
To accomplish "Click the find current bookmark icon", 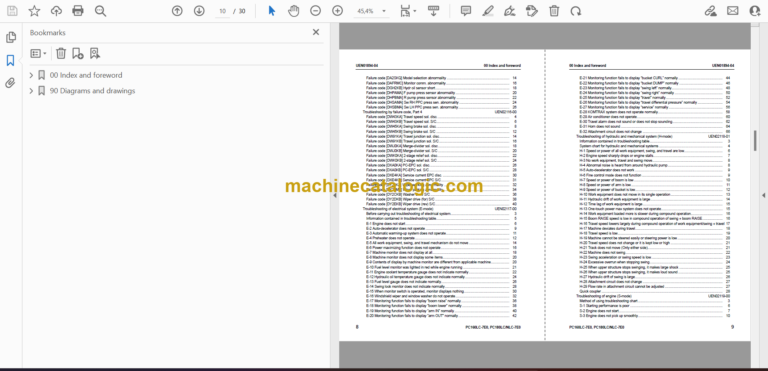I will pos(95,53).
